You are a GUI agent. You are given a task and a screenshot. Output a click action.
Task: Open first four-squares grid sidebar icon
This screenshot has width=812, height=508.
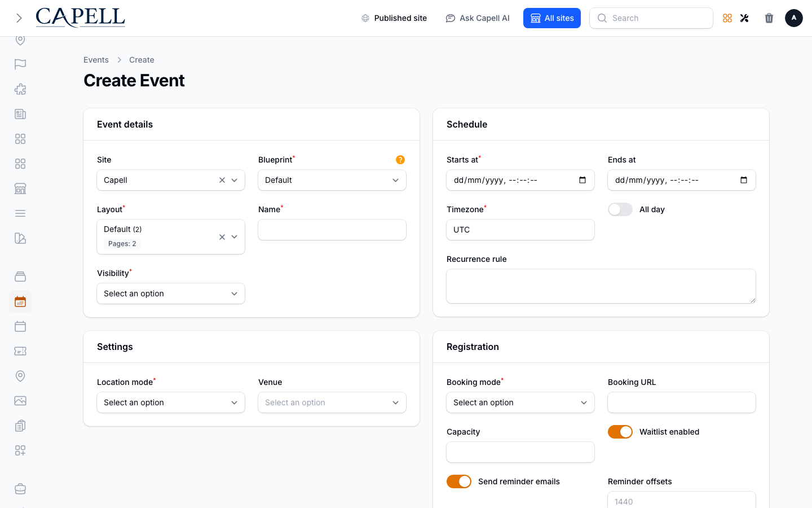[20, 139]
